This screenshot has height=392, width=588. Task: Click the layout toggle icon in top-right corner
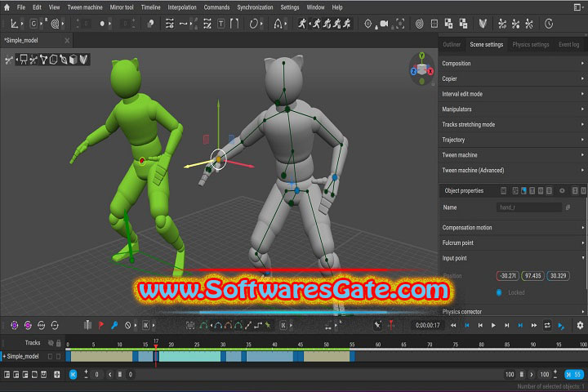click(x=577, y=7)
